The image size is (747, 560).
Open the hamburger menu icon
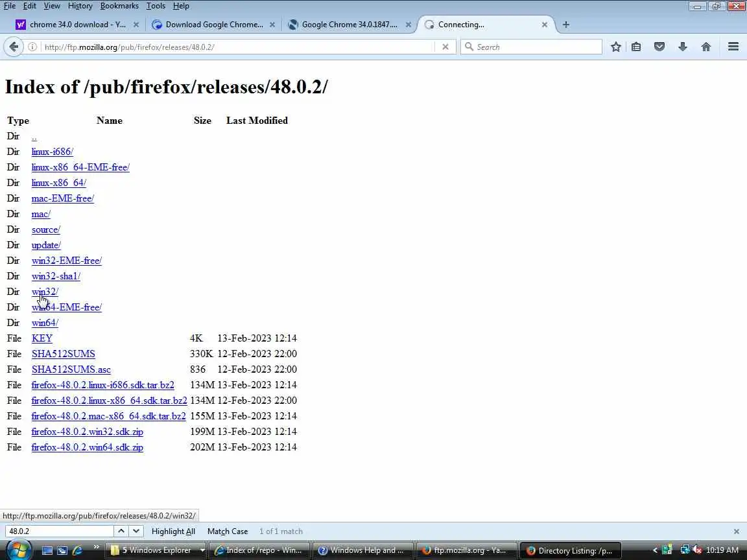pyautogui.click(x=733, y=47)
